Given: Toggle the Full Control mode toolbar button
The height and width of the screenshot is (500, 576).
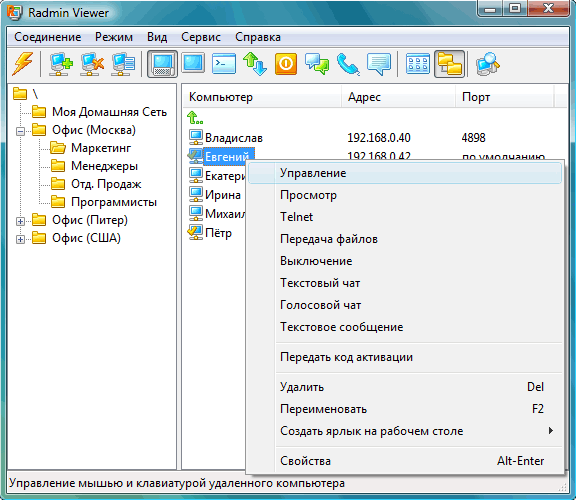Looking at the screenshot, I should point(162,64).
